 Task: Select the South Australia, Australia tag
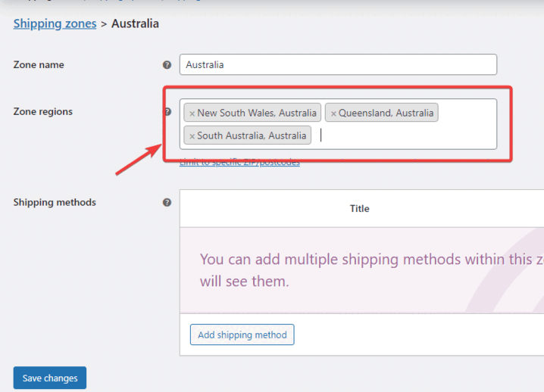click(x=247, y=135)
